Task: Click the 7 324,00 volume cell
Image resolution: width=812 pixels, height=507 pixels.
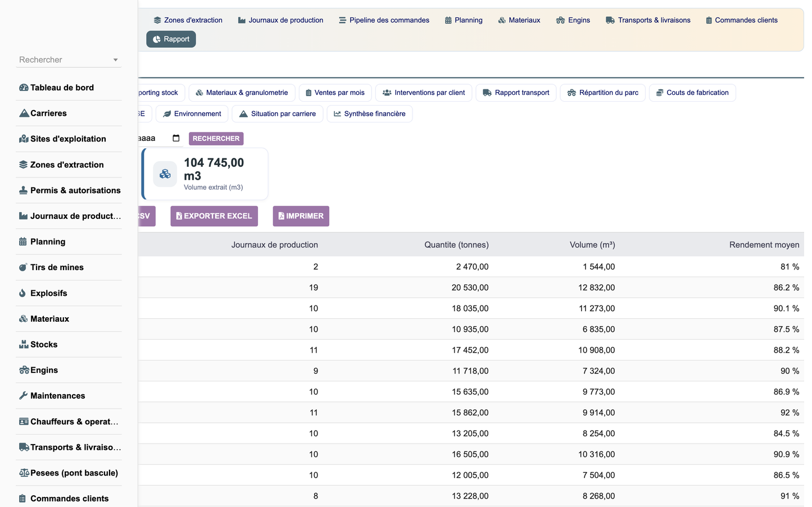Action: click(599, 371)
